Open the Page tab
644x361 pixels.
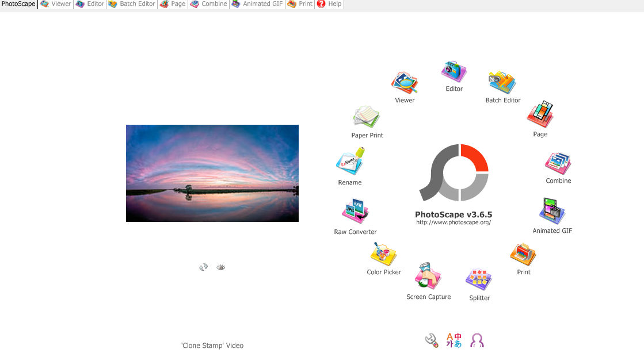tap(173, 4)
